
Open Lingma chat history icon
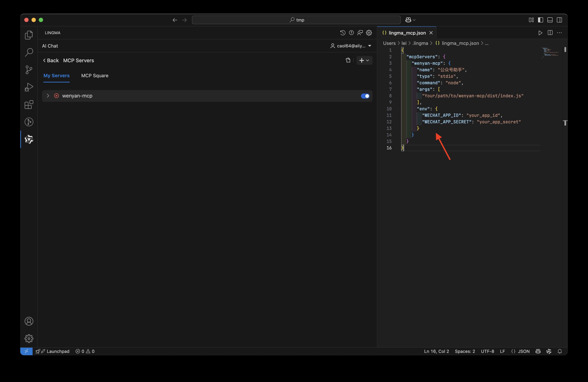(343, 33)
